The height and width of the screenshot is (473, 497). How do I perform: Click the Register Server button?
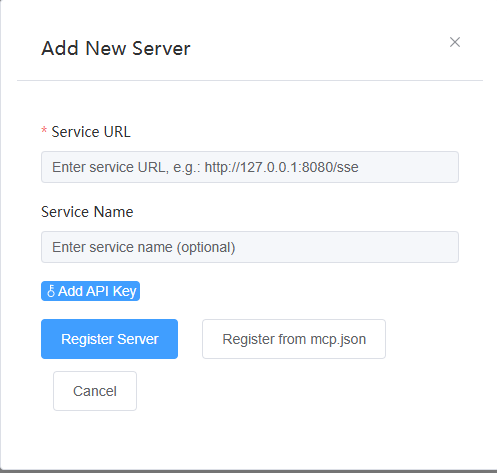click(109, 339)
